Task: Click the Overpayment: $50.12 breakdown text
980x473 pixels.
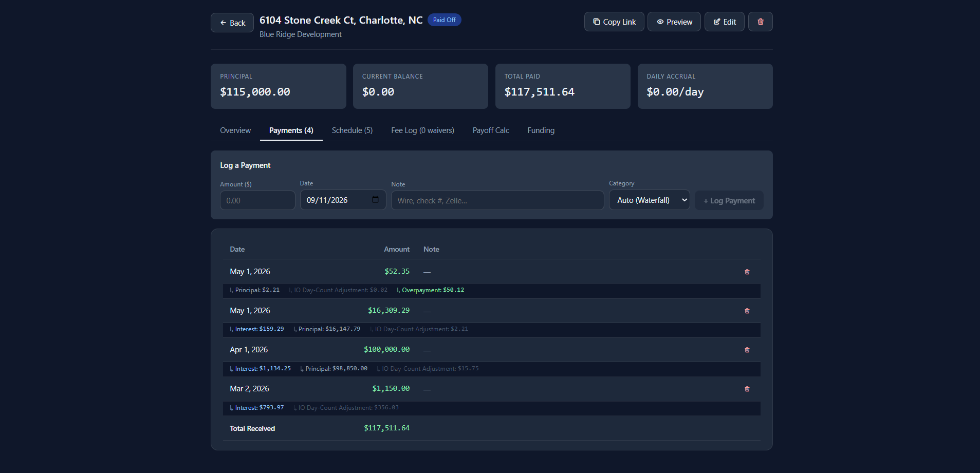Action: coord(431,290)
